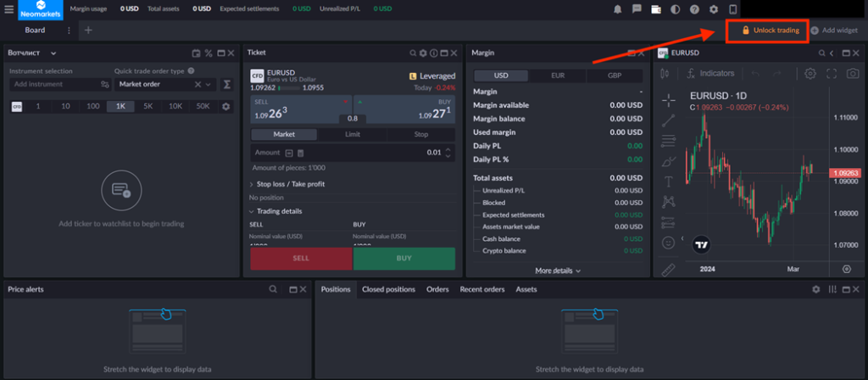The height and width of the screenshot is (380, 868).
Task: Open the chat messages icon
Action: (x=637, y=9)
